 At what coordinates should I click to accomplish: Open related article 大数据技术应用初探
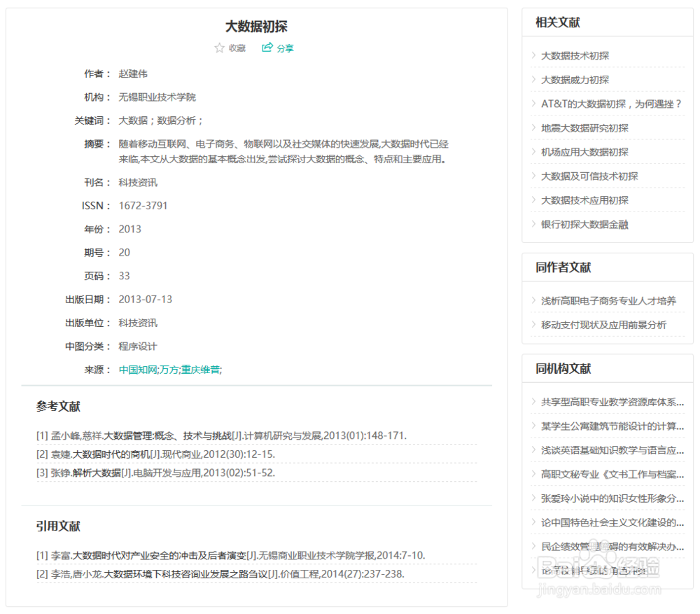click(584, 200)
